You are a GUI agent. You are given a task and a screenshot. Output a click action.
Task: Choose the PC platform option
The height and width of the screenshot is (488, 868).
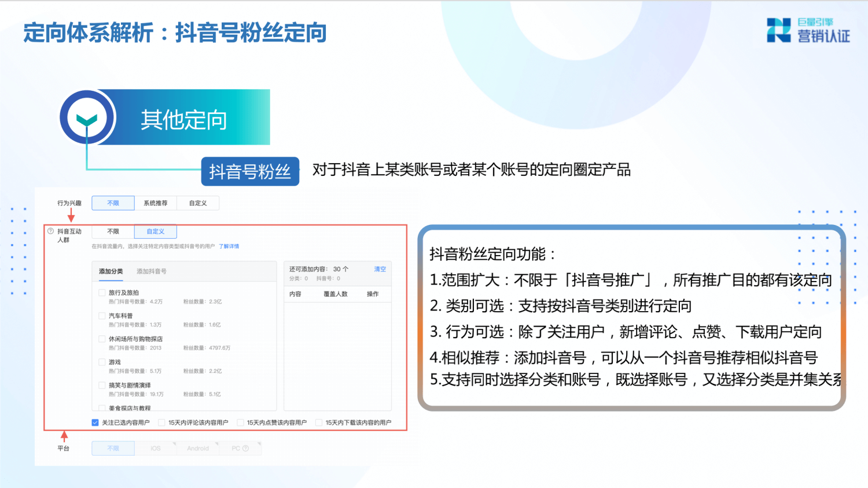coord(240,448)
